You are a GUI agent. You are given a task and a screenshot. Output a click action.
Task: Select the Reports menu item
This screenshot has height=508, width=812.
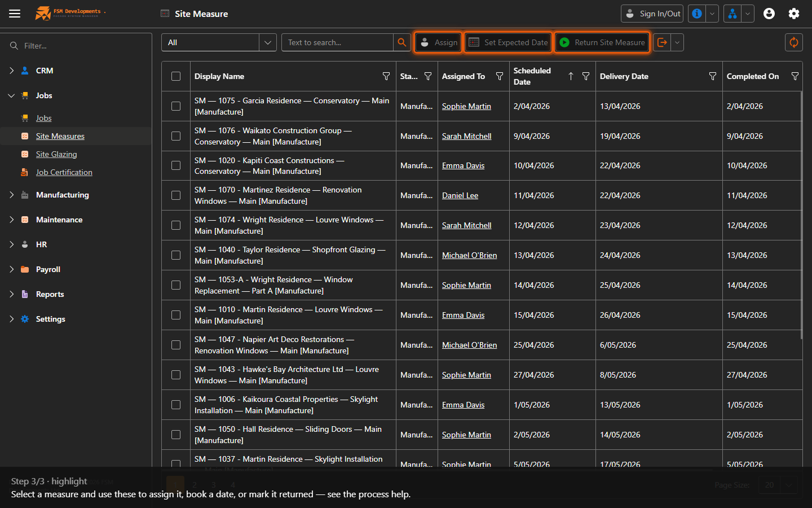click(x=50, y=294)
